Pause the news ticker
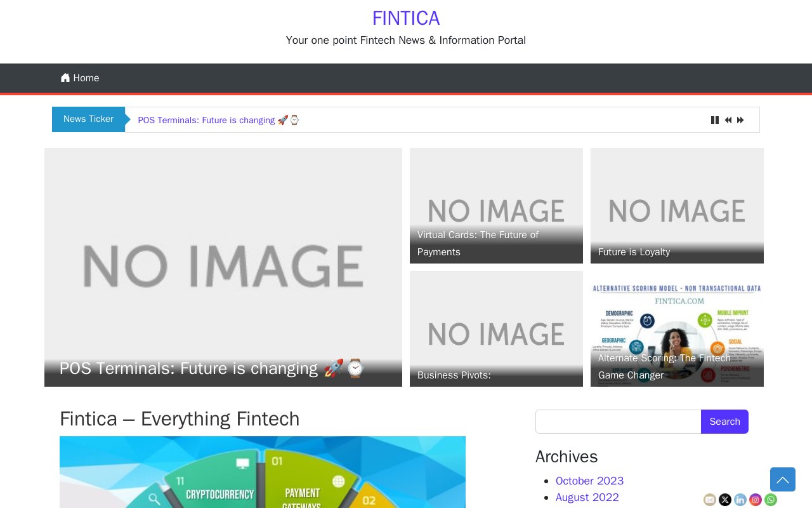The image size is (812, 508). pyautogui.click(x=715, y=120)
